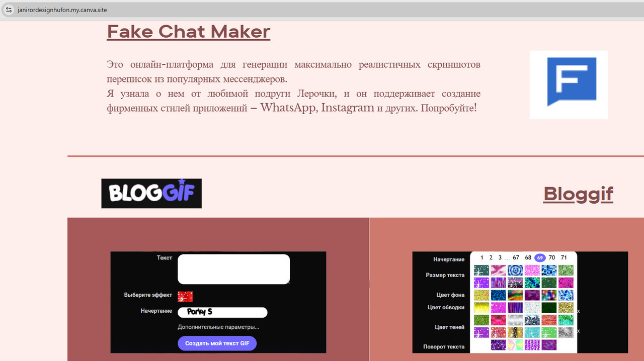Expand Дополнительные параметры options
Screen dimensions: 644x361
pyautogui.click(x=218, y=327)
